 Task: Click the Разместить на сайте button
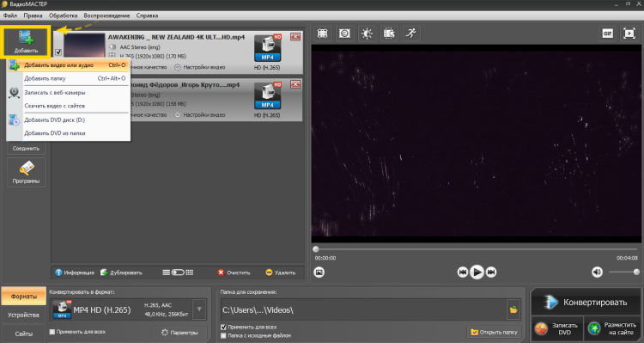(613, 328)
